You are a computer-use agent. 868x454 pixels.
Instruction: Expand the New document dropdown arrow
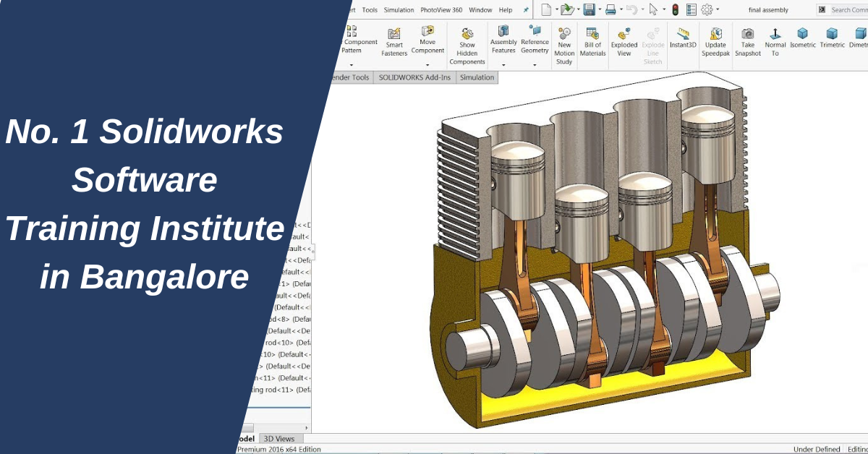pos(556,10)
